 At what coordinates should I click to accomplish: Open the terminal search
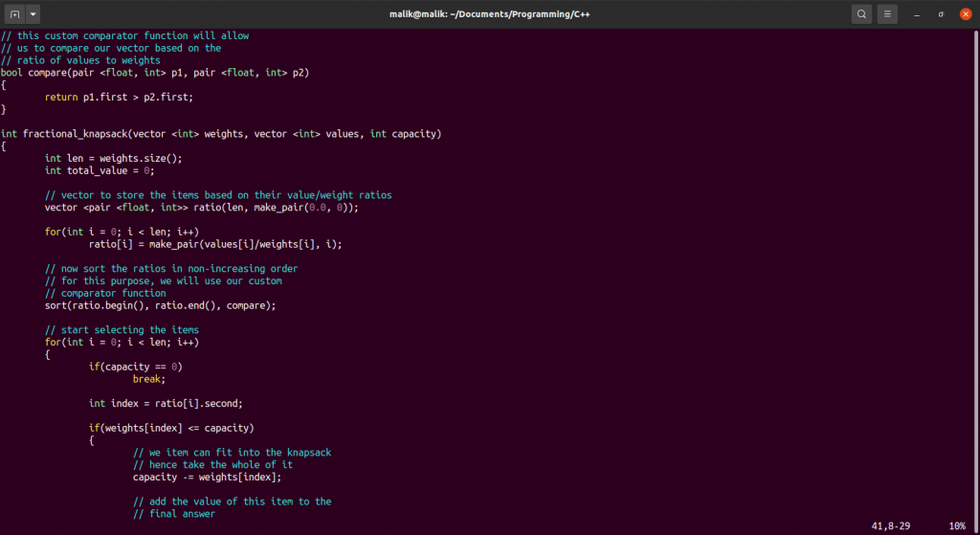[861, 13]
